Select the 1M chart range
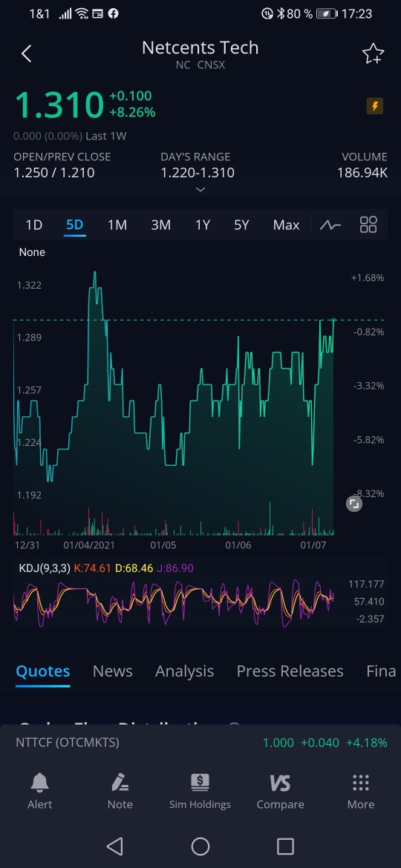Image resolution: width=401 pixels, height=868 pixels. 117,225
